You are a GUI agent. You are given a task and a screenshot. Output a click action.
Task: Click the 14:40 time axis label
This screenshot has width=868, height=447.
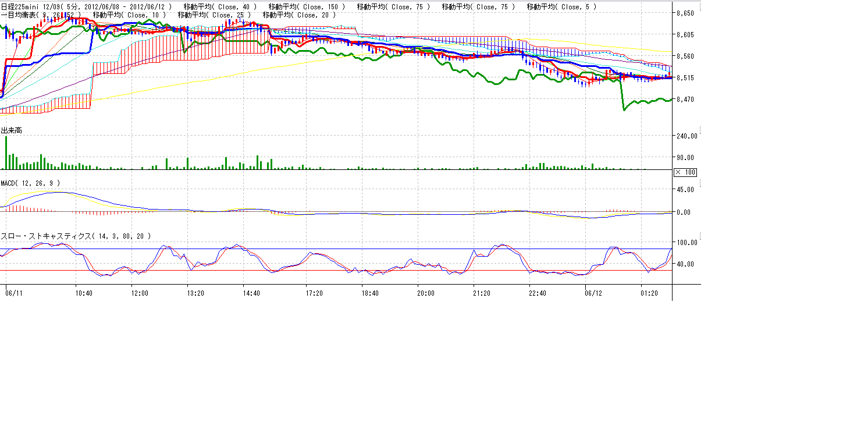pyautogui.click(x=251, y=293)
